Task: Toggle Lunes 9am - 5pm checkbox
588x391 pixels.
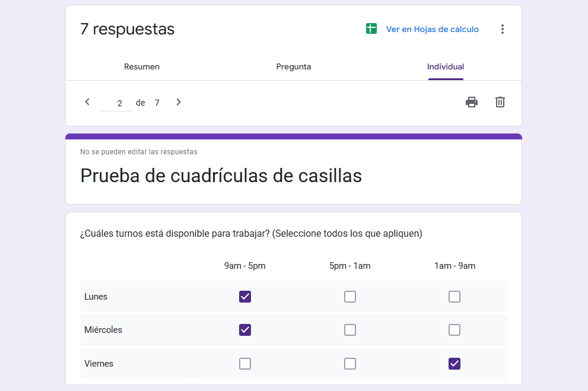Action: 245,297
